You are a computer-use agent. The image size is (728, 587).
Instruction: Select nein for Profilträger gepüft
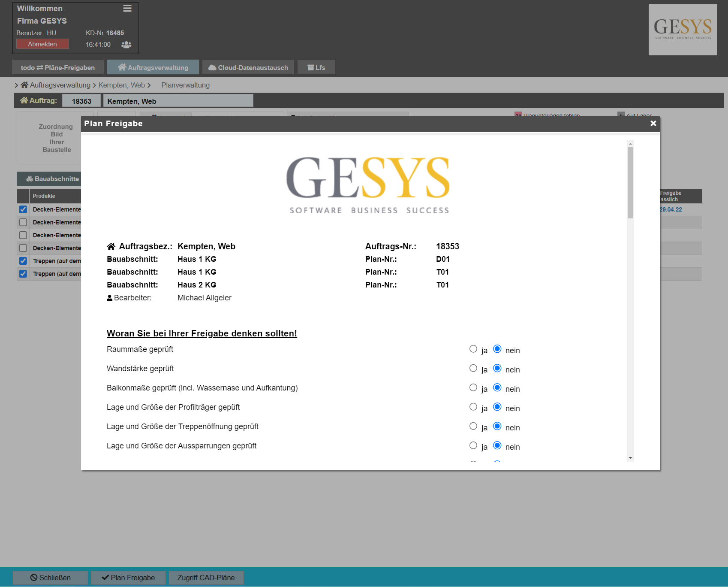click(497, 407)
